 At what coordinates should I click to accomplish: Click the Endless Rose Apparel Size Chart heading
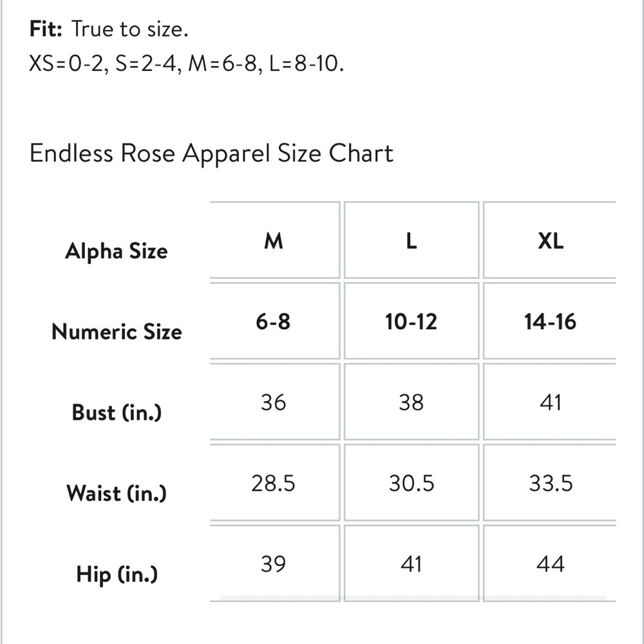tap(211, 154)
